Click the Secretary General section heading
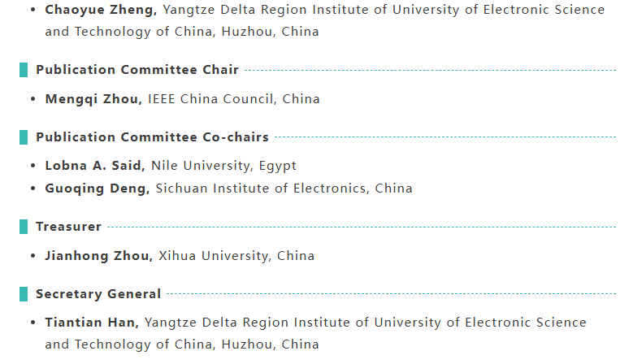 pyautogui.click(x=98, y=294)
